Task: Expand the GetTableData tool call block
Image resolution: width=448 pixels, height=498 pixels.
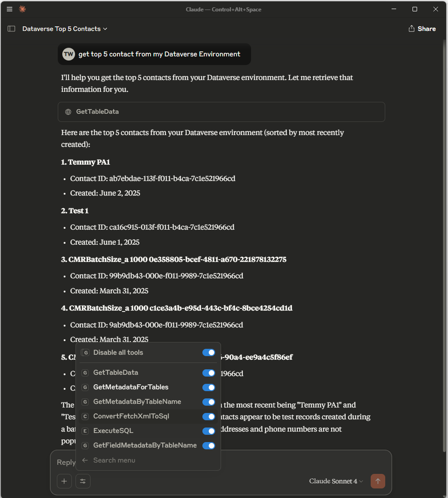Action: point(221,112)
